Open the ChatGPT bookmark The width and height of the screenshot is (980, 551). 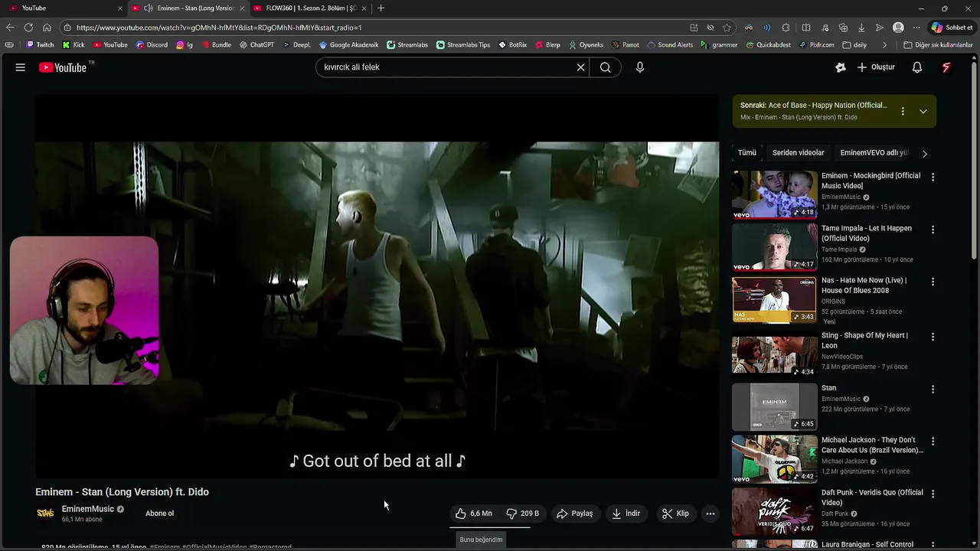click(256, 45)
